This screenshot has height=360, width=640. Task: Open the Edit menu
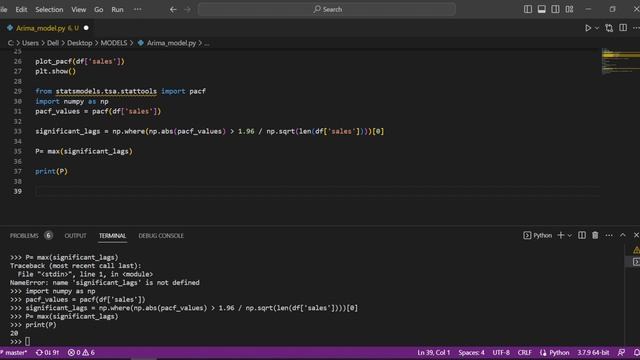[x=21, y=9]
